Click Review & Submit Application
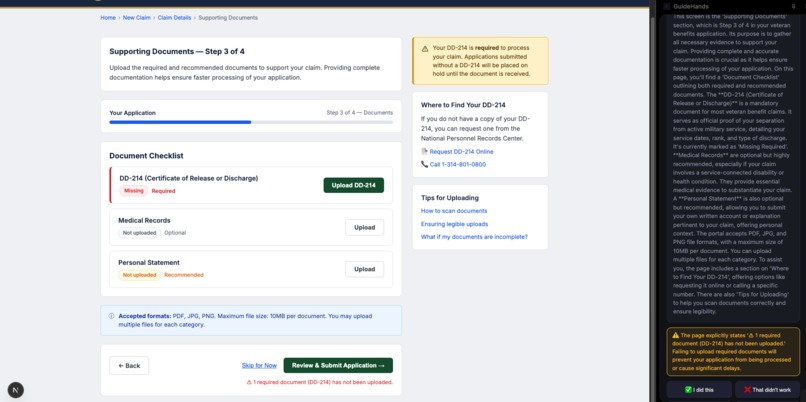806x402 pixels. coord(338,366)
